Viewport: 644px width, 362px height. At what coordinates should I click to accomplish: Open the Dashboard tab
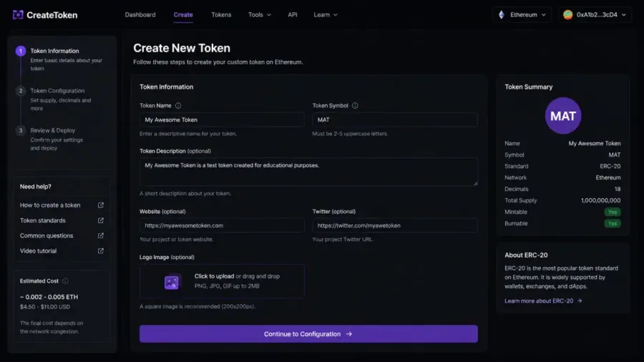[140, 15]
